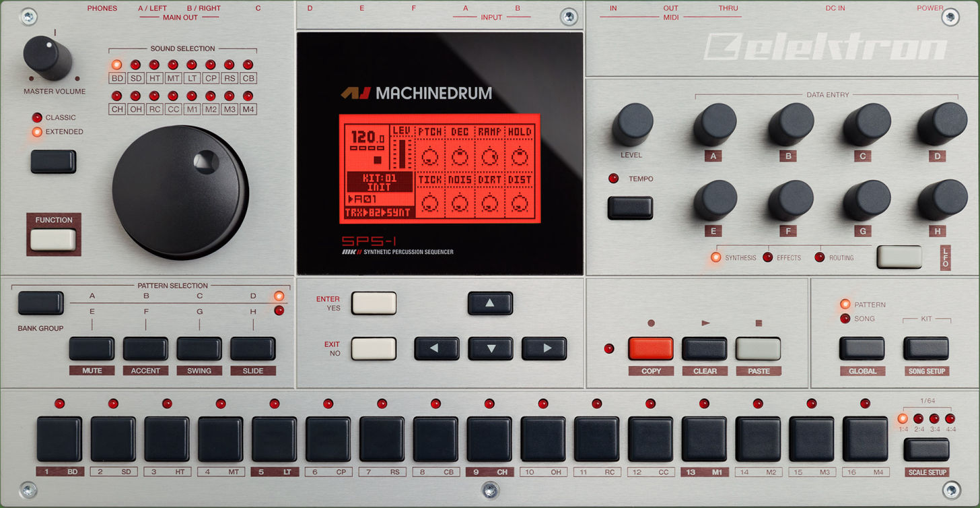Start playback with the Play/Clear button
The width and height of the screenshot is (980, 508).
click(x=705, y=348)
